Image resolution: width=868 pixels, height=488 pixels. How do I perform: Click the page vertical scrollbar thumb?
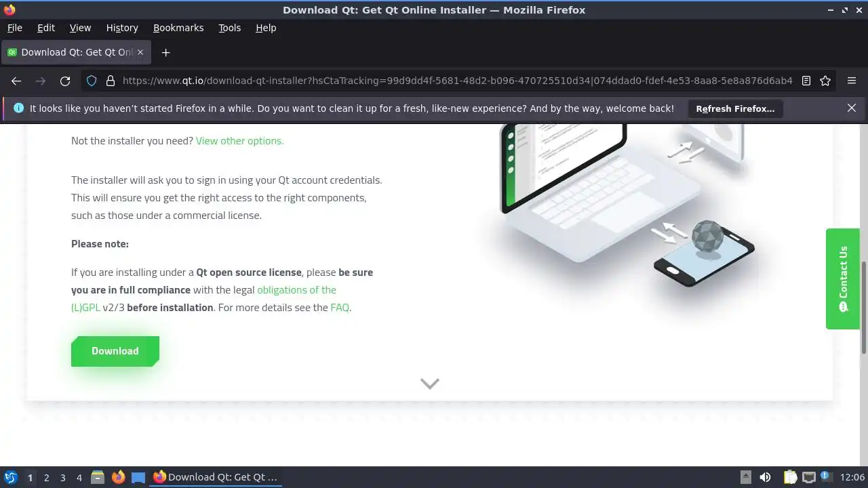click(864, 307)
